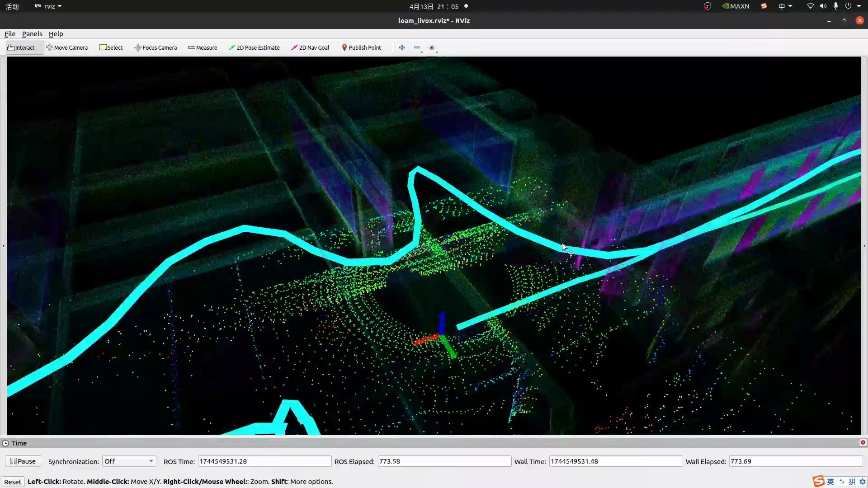Close the Time panel
Image resolution: width=868 pixels, height=488 pixels.
pos(863,443)
